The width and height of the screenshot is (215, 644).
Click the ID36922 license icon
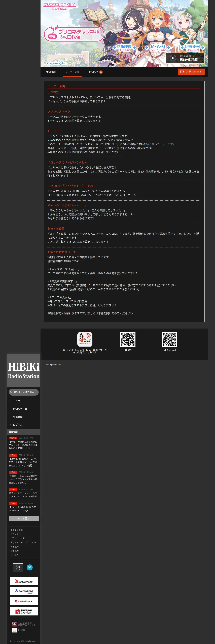(15, 630)
